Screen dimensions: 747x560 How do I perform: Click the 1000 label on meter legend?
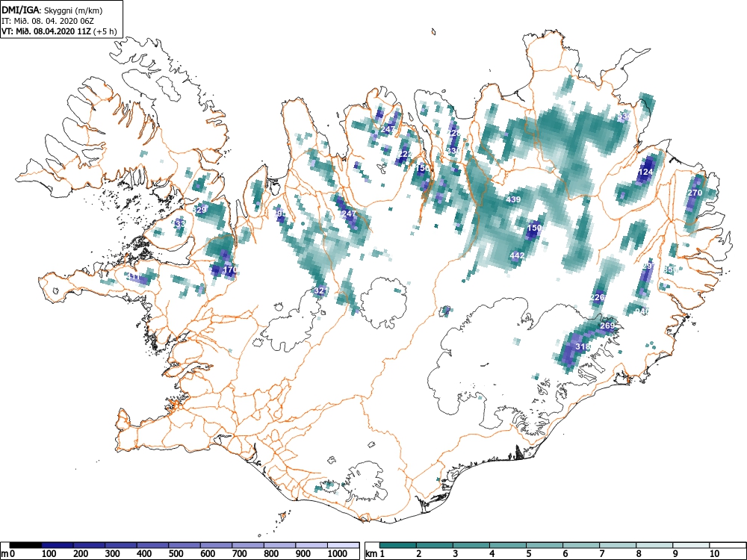tap(338, 554)
